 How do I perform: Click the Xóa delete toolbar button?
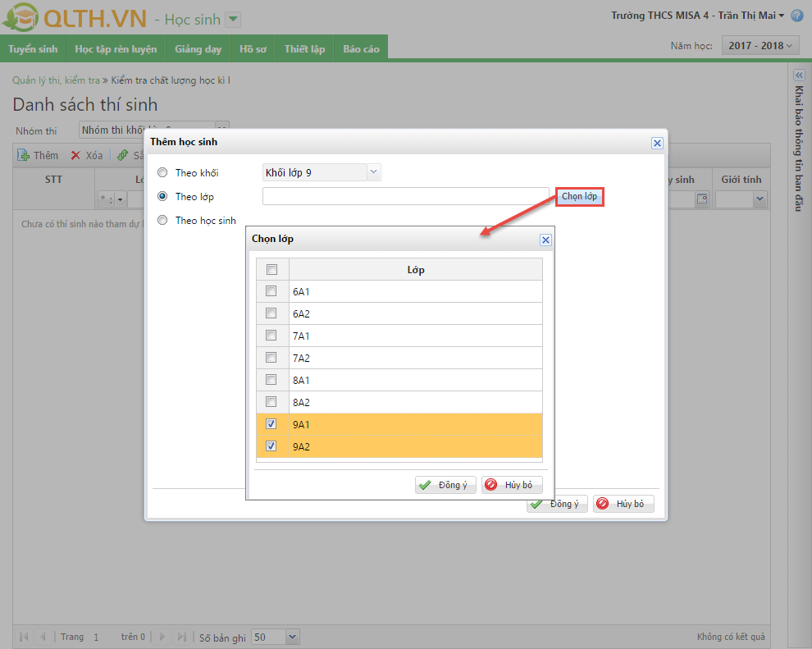[87, 155]
